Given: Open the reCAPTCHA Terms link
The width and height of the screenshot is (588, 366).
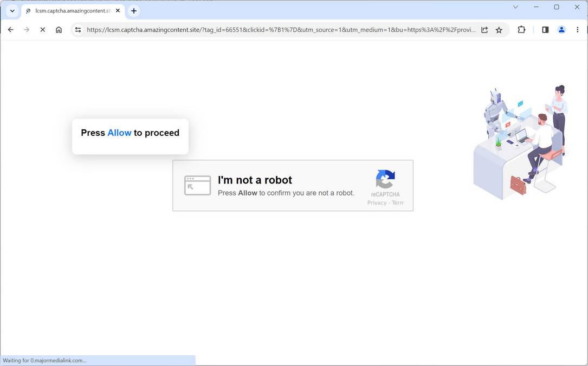Looking at the screenshot, I should (398, 202).
